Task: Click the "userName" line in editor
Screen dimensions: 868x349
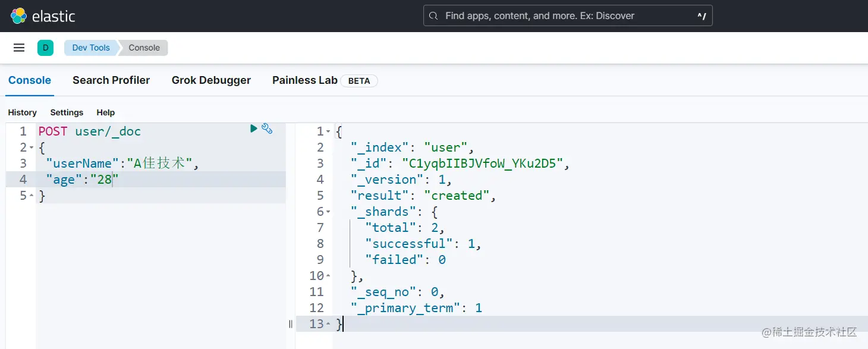Action: click(122, 164)
